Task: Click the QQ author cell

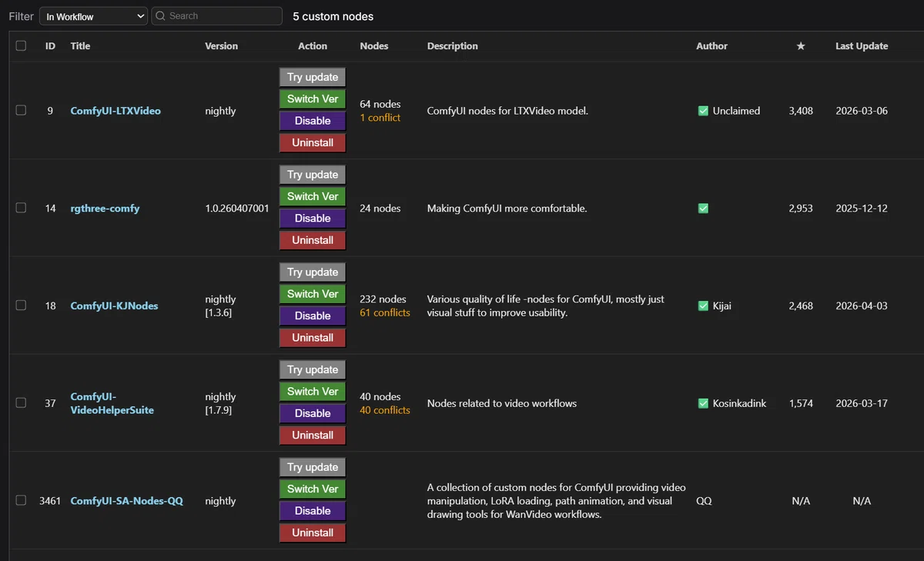Action: coord(704,501)
